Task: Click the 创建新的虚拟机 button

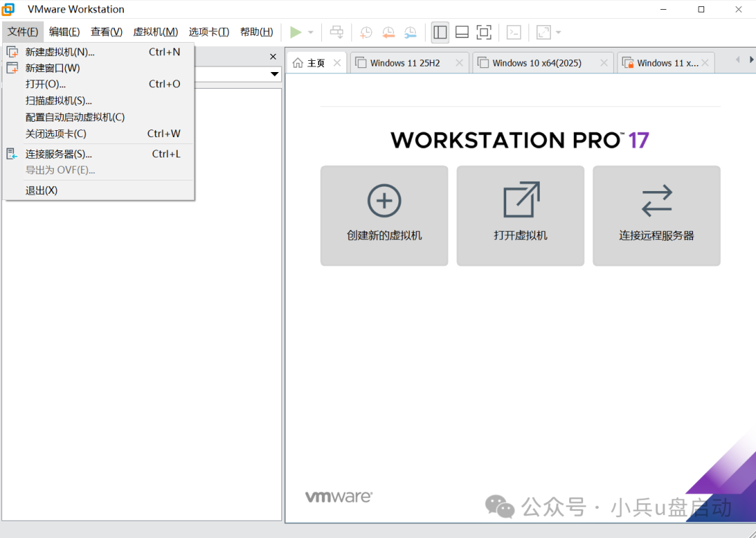Action: coord(384,215)
